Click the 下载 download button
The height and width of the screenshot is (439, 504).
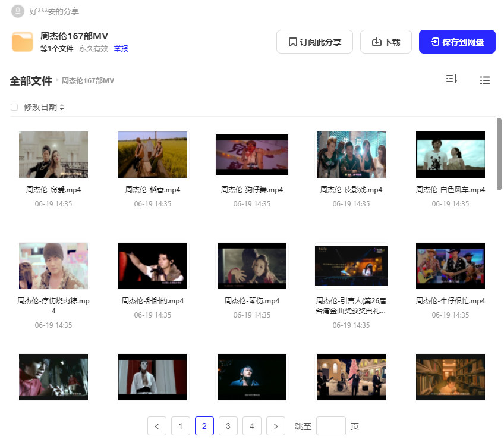(386, 42)
